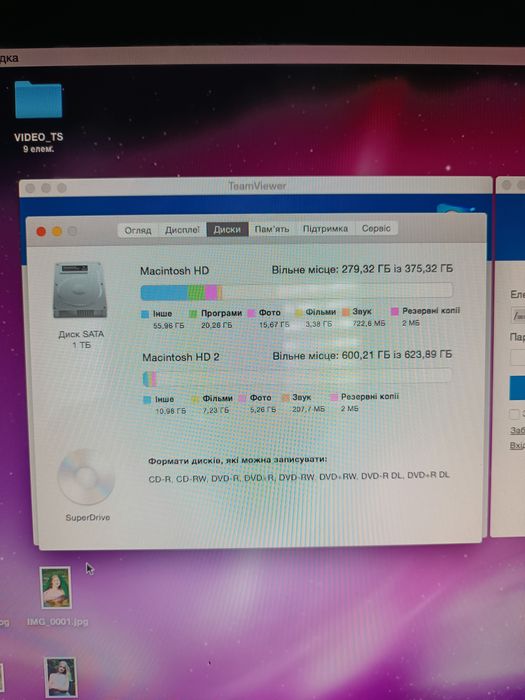Click blue Інше swatch under Macintosh HD

click(145, 314)
